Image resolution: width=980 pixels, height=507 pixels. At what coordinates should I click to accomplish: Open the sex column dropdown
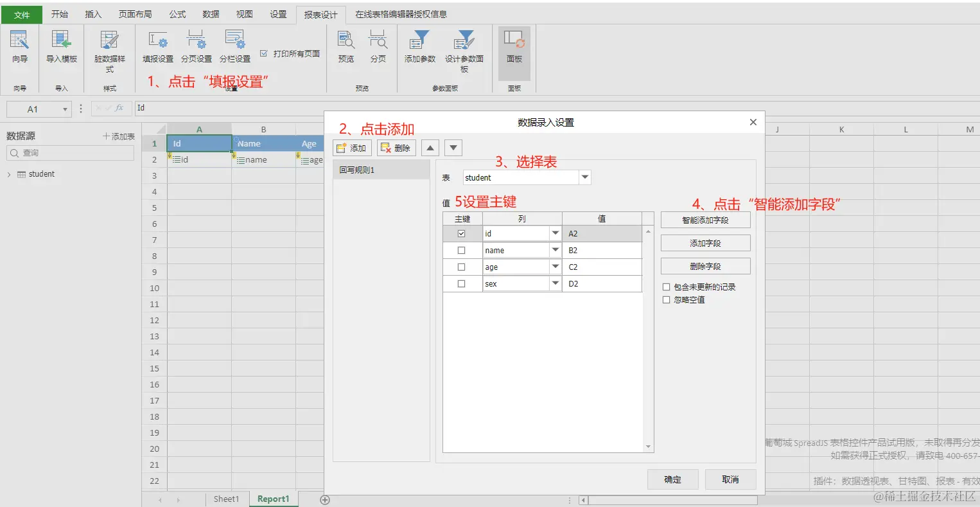556,283
